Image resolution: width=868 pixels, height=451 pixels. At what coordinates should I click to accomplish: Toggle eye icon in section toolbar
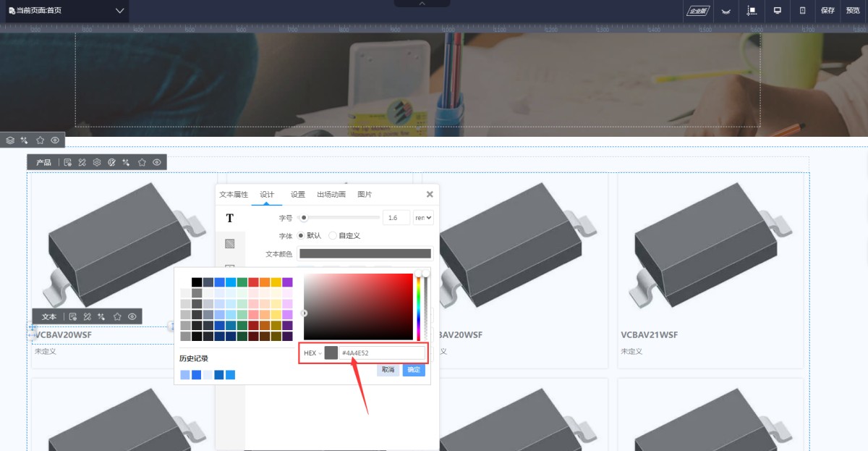[55, 140]
